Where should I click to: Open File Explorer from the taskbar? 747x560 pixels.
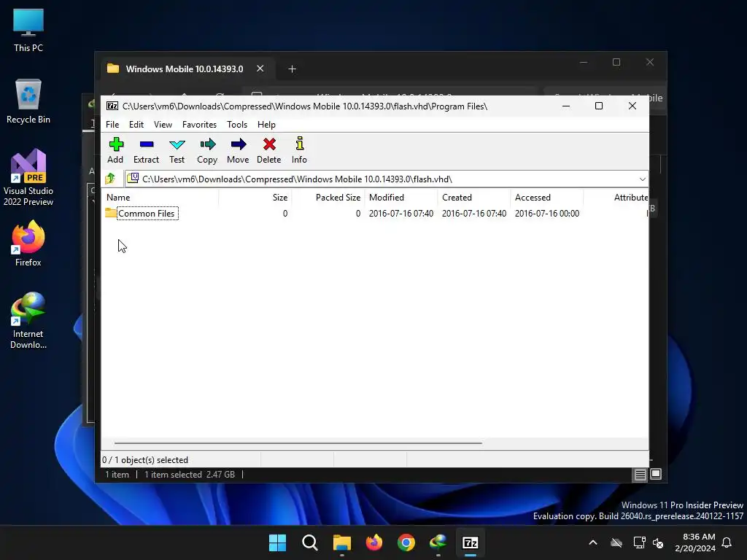point(341,542)
